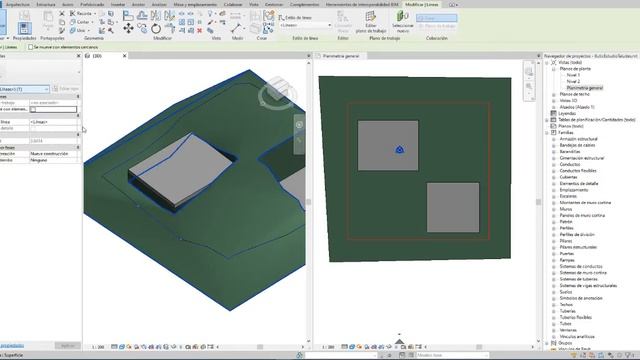Open the Insertar ribbon tab
Viewport: 640px width, 360px height.
click(118, 4)
